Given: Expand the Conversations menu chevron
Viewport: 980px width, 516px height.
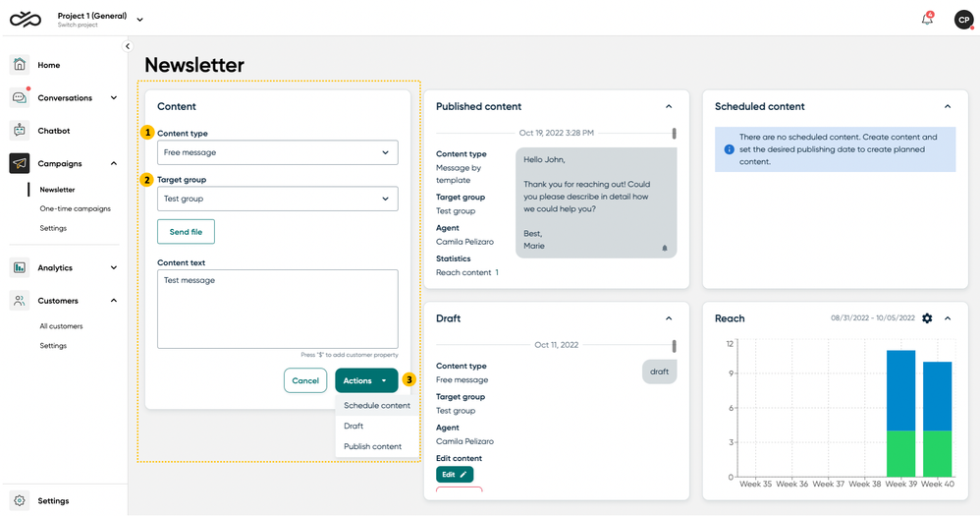Looking at the screenshot, I should pyautogui.click(x=114, y=97).
